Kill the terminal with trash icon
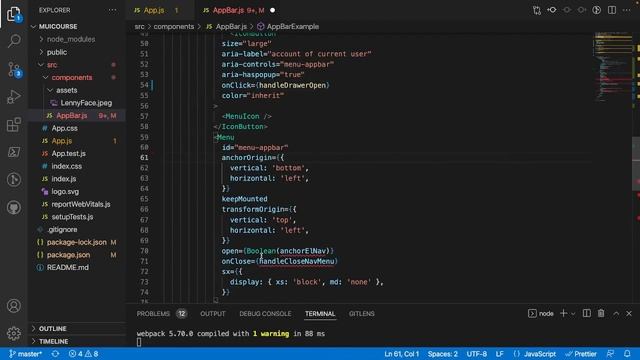 (601, 313)
